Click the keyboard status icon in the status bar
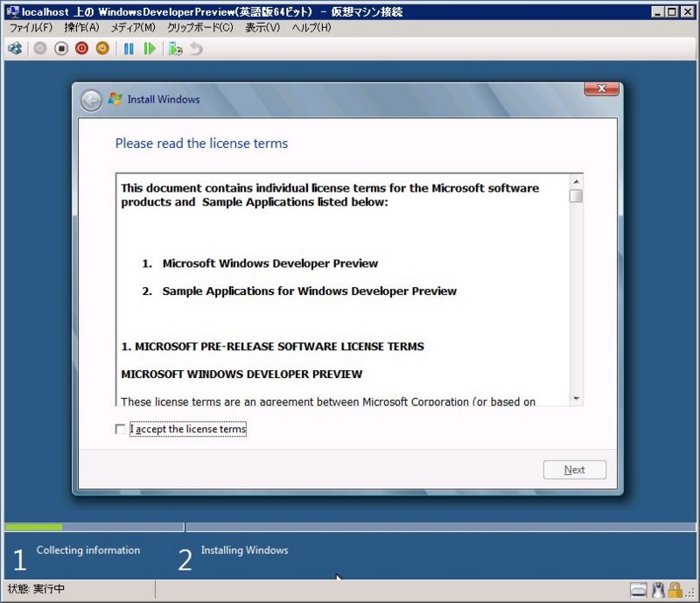The height and width of the screenshot is (603, 700). [x=639, y=590]
